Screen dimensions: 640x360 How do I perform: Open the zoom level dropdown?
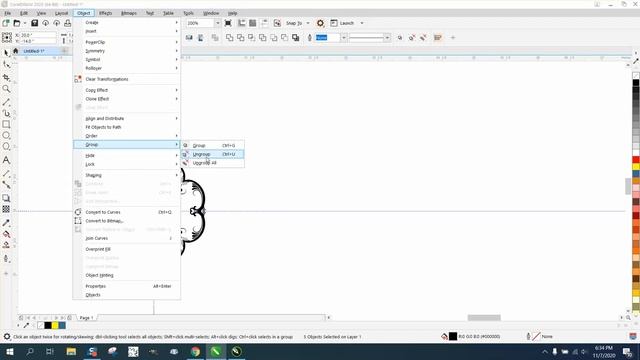tap(218, 23)
